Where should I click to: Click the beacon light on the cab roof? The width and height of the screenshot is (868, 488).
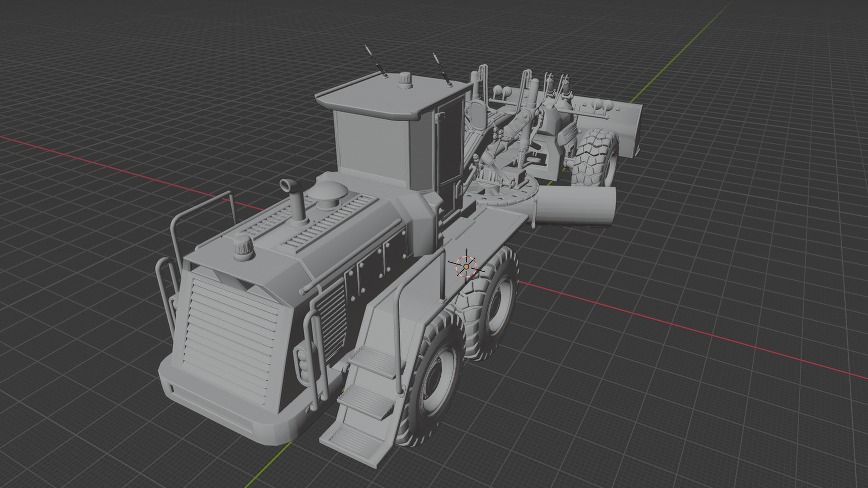tap(405, 80)
